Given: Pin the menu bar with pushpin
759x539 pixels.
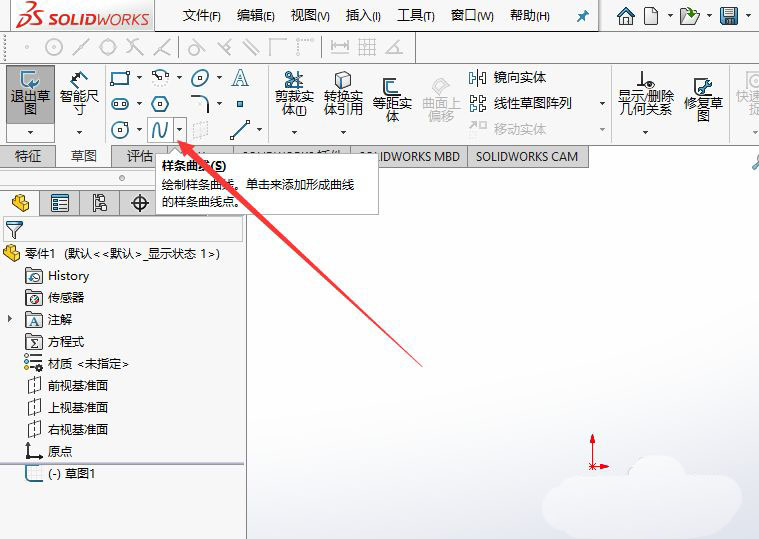Looking at the screenshot, I should coord(582,16).
